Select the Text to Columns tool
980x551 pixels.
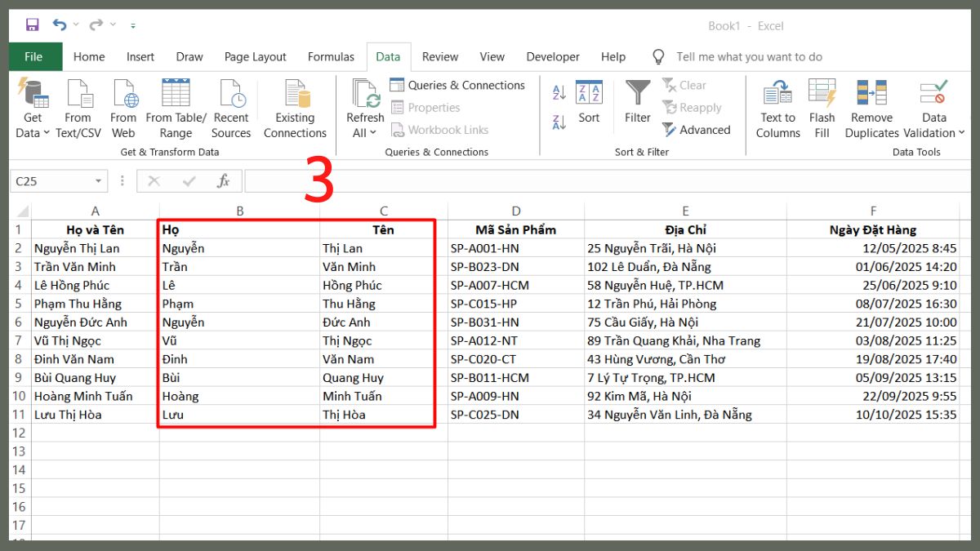pyautogui.click(x=777, y=107)
